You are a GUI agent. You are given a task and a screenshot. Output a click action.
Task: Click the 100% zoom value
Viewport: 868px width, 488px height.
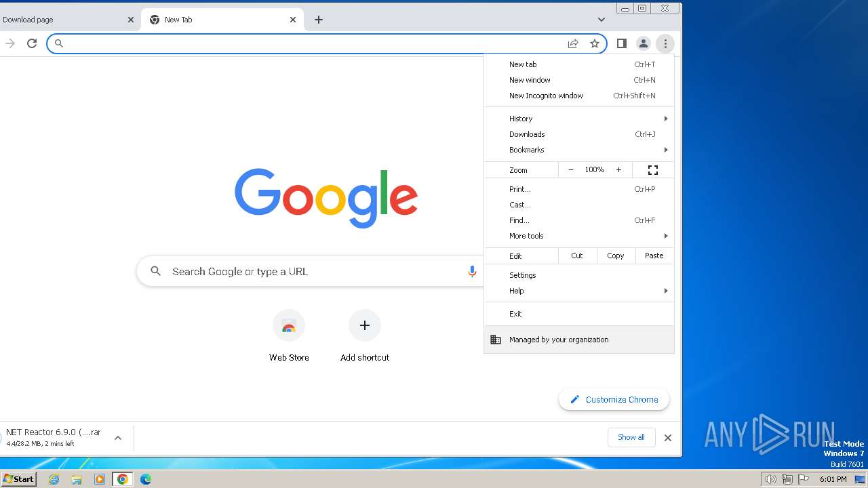point(595,170)
